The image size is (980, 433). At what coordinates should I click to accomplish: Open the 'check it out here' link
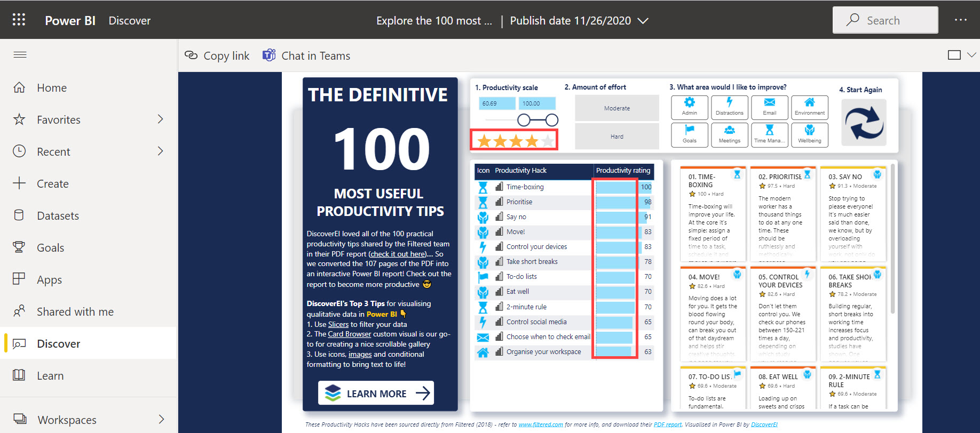tap(398, 254)
